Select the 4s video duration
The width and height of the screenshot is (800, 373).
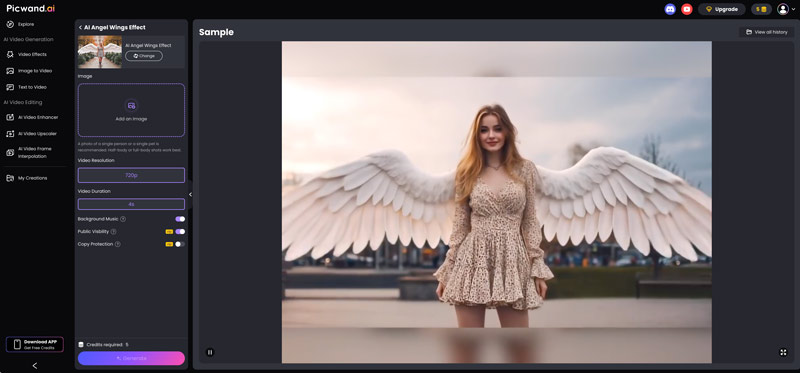click(x=131, y=204)
